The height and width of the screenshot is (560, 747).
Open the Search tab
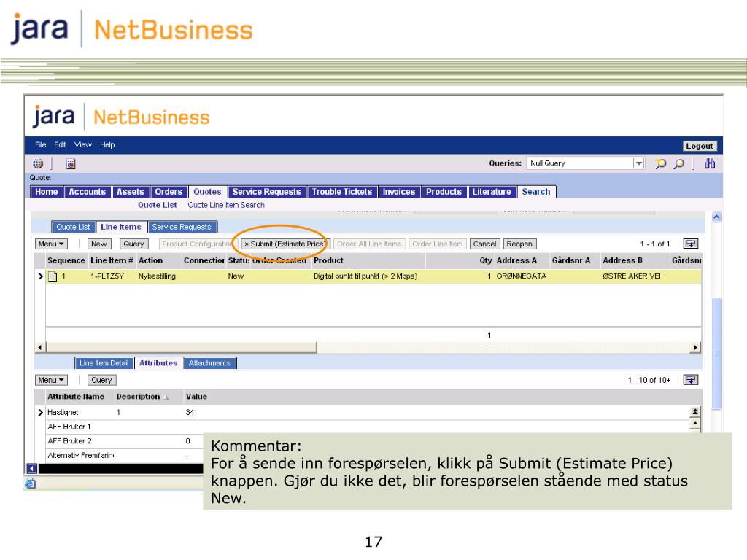pos(536,192)
